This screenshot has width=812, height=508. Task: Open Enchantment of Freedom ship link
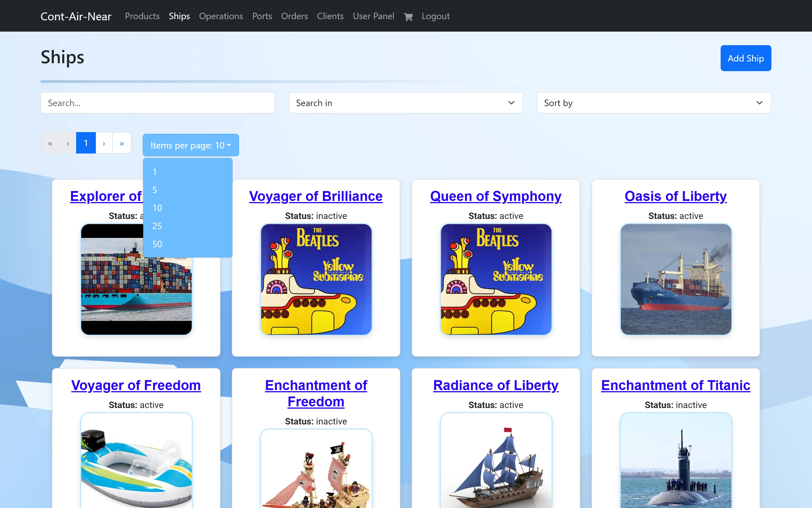tap(316, 393)
